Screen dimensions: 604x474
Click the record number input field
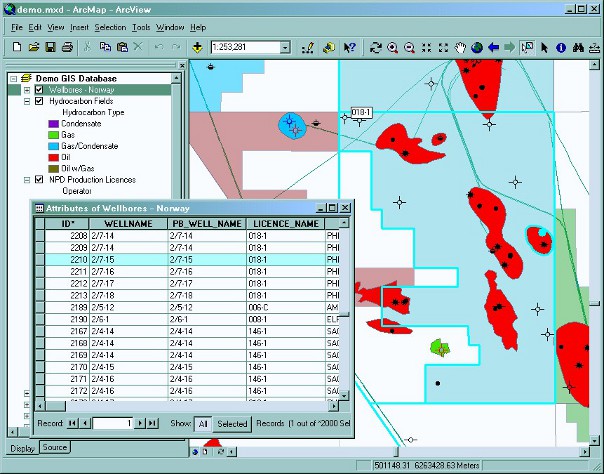[112, 424]
